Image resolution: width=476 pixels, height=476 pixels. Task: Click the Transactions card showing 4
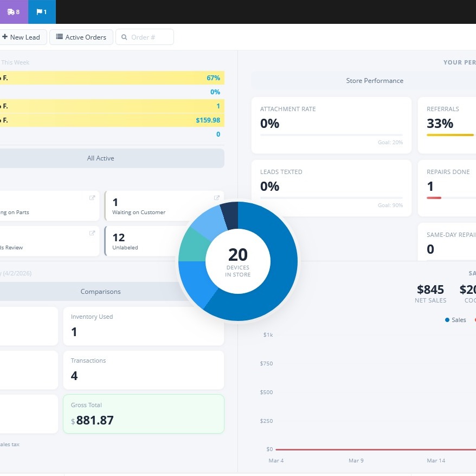pyautogui.click(x=144, y=370)
